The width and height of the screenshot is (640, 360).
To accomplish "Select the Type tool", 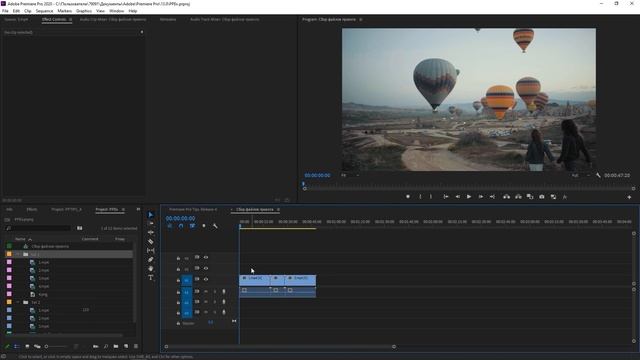I will [x=151, y=278].
